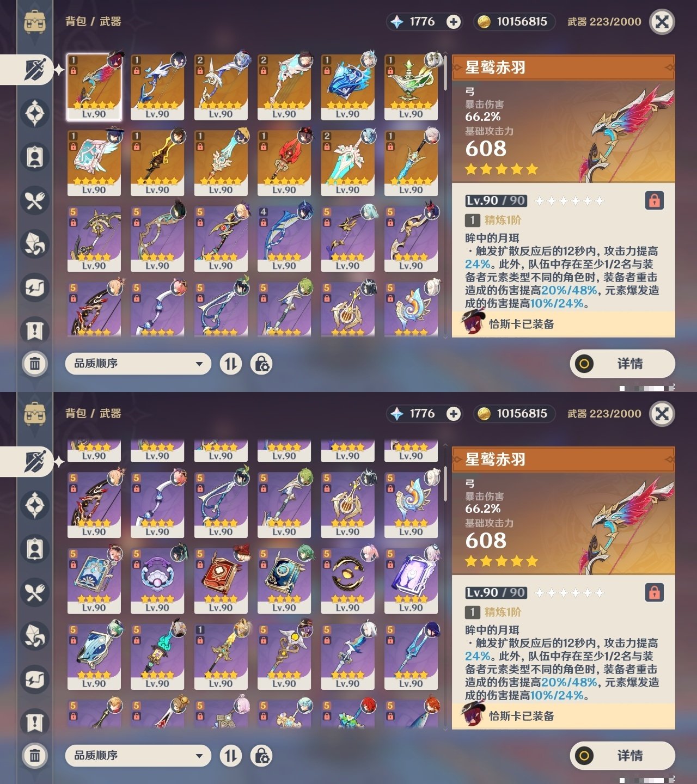
Task: Select the green lamp catalyst weapon
Action: tap(411, 87)
